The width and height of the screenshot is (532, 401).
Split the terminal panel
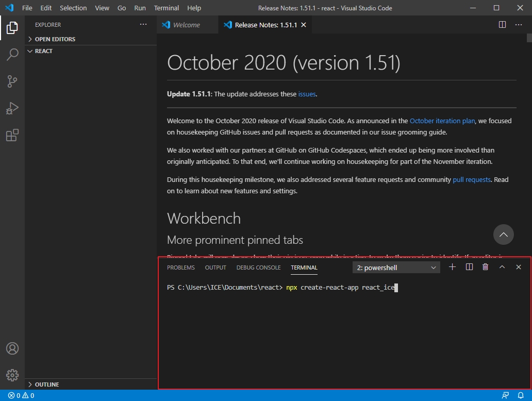pyautogui.click(x=469, y=267)
